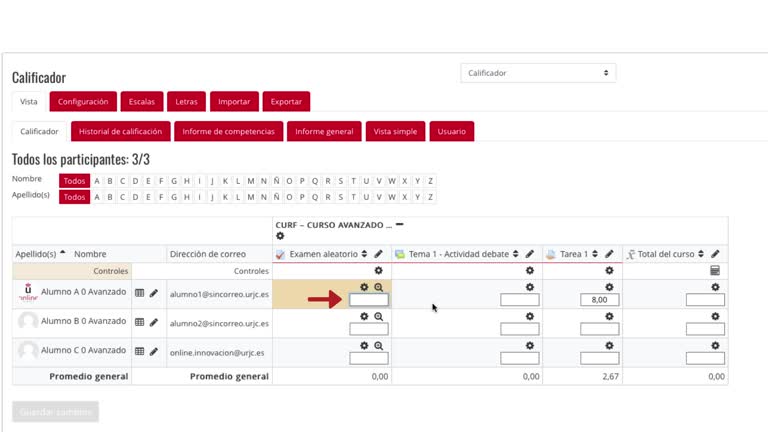Click gear for Alumno A's Tarea 1 grade
The image size is (768, 432).
click(x=609, y=287)
